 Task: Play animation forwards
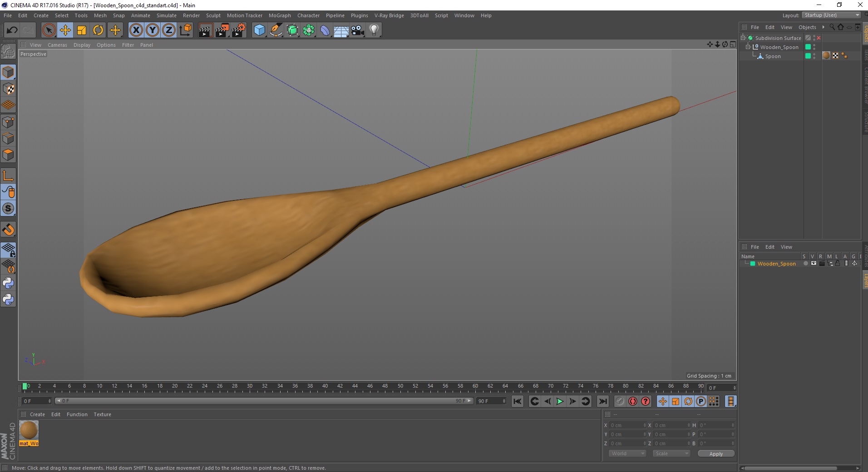point(560,401)
